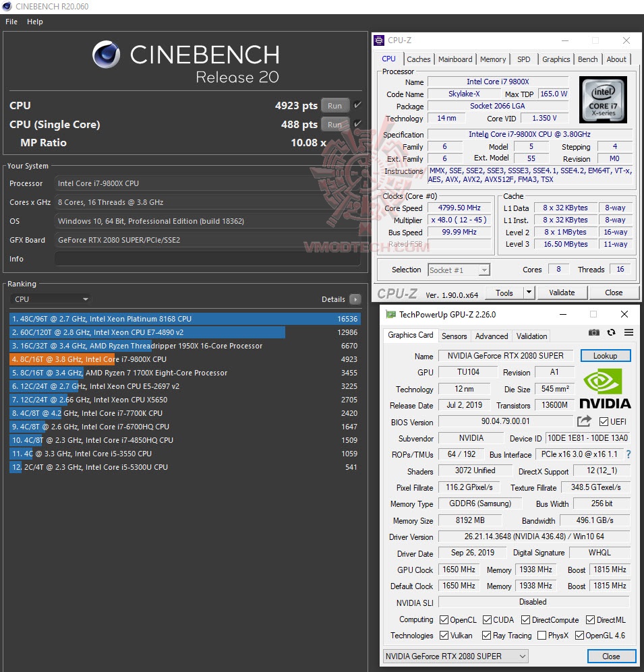The width and height of the screenshot is (644, 672).
Task: Toggle the DirectCompute checkbox
Action: (526, 619)
